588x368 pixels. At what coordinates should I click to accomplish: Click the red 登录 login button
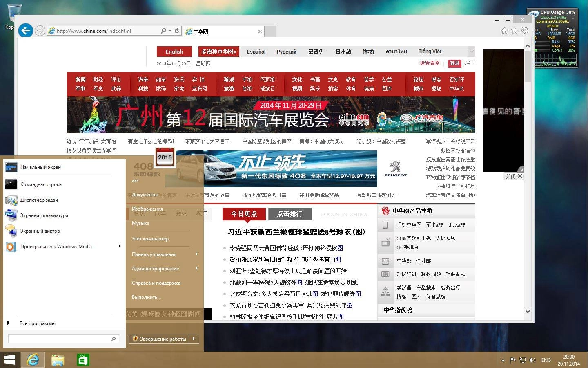click(x=454, y=63)
